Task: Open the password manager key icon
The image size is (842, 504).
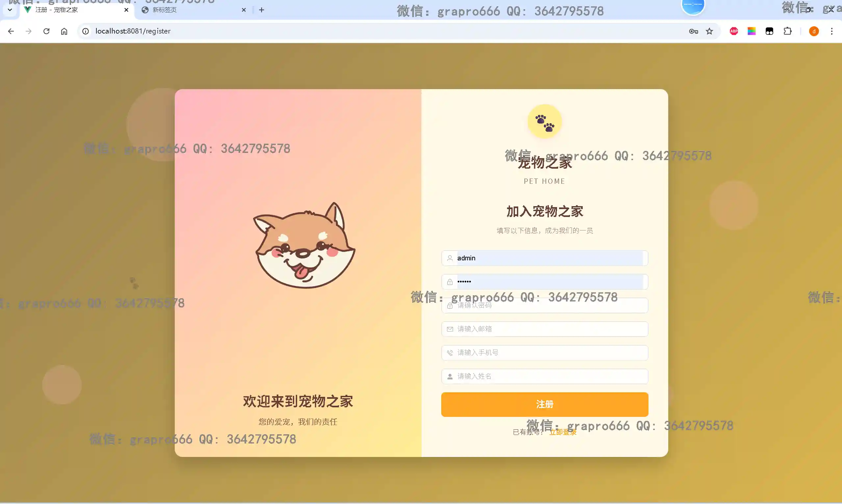Action: (693, 31)
